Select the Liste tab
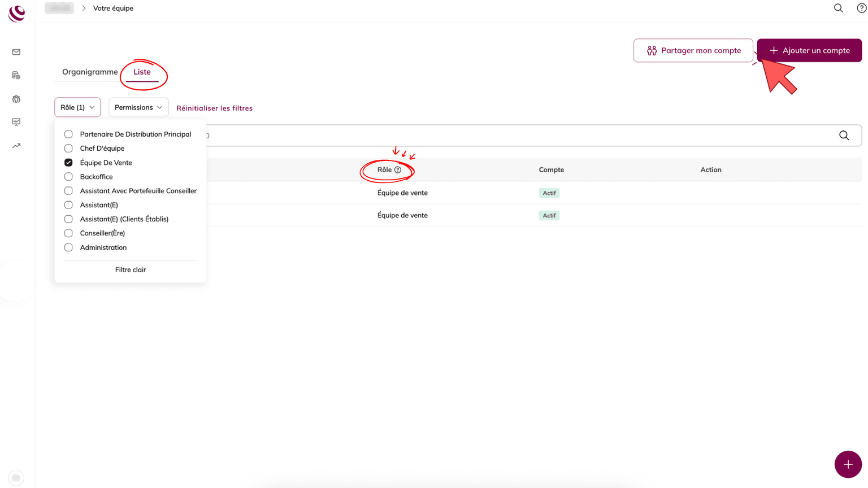 [x=142, y=72]
